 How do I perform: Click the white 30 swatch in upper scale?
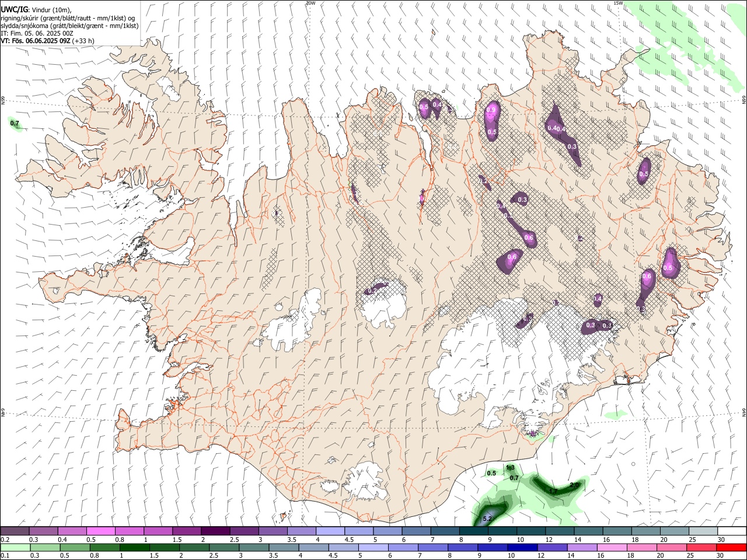click(732, 531)
